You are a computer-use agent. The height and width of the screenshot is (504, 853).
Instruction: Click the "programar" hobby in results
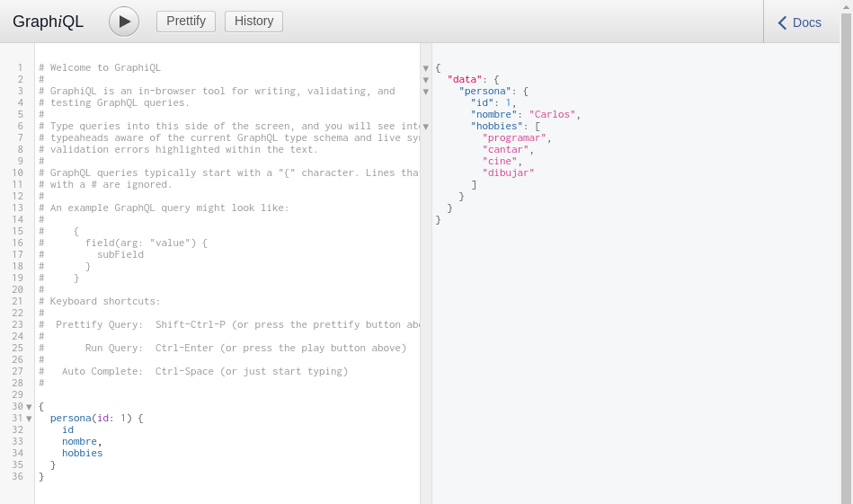point(514,137)
